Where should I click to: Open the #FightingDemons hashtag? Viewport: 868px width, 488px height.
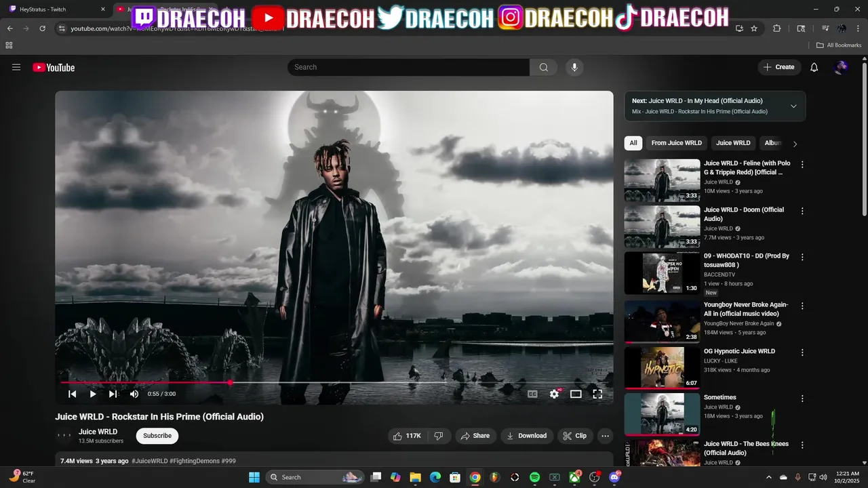[x=195, y=461]
